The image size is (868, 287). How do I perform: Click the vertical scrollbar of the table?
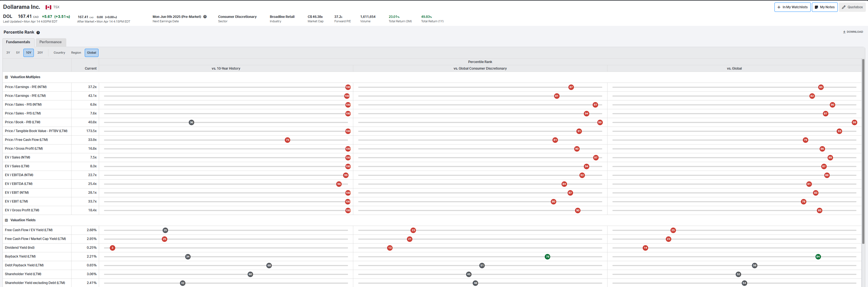863,152
